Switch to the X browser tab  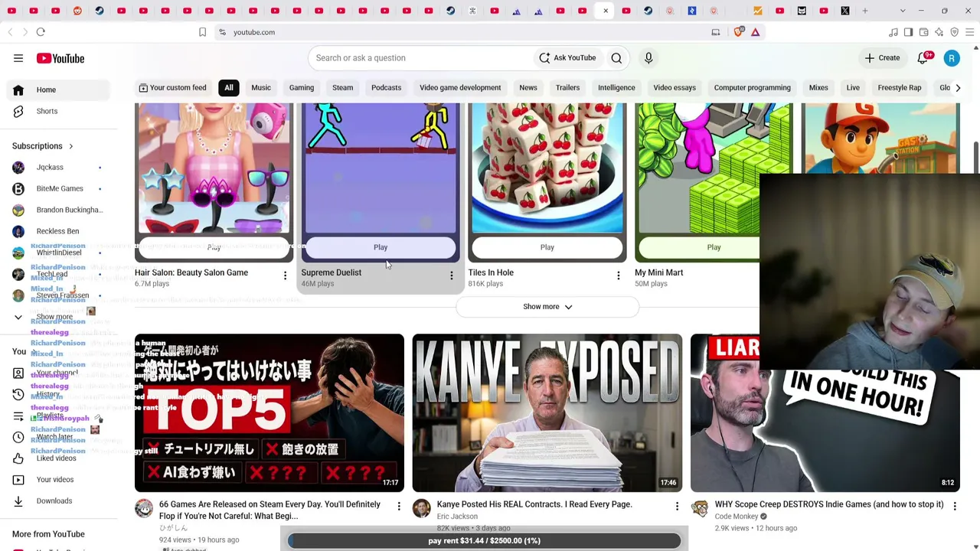(x=845, y=11)
